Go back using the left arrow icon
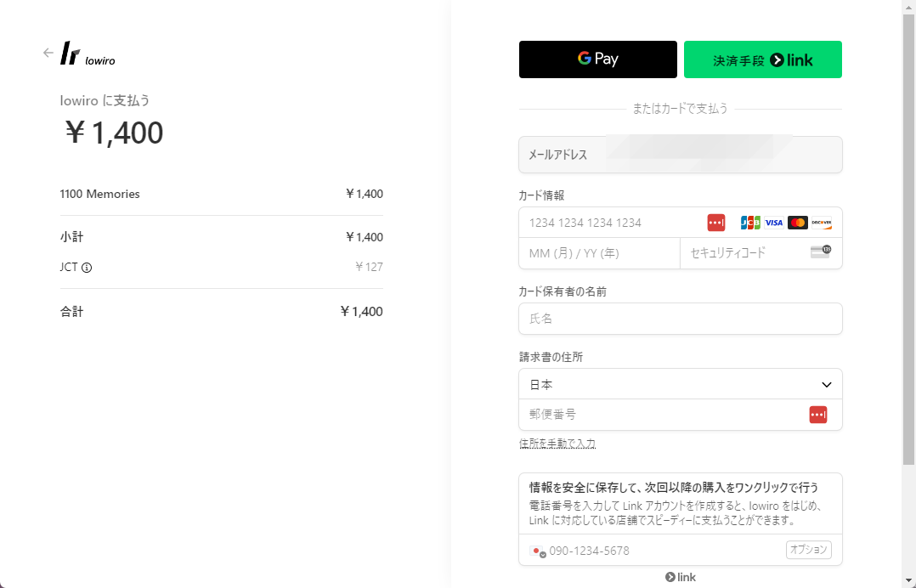 click(x=48, y=54)
